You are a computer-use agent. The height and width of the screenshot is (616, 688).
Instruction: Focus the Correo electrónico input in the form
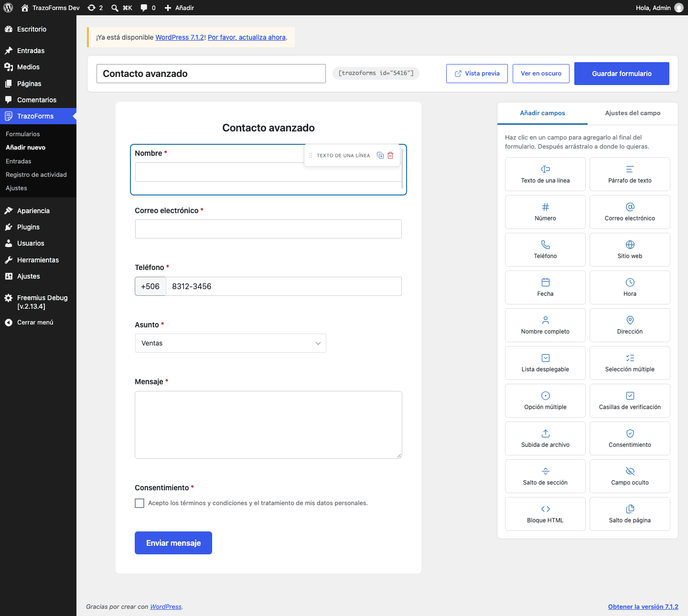[269, 229]
